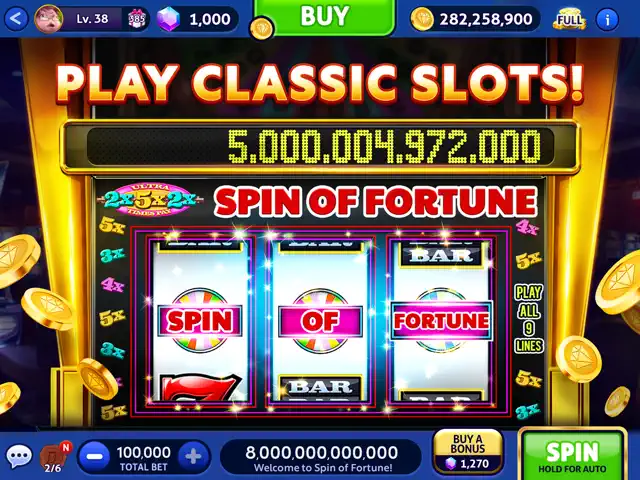Open the player avatar profile

pos(49,19)
